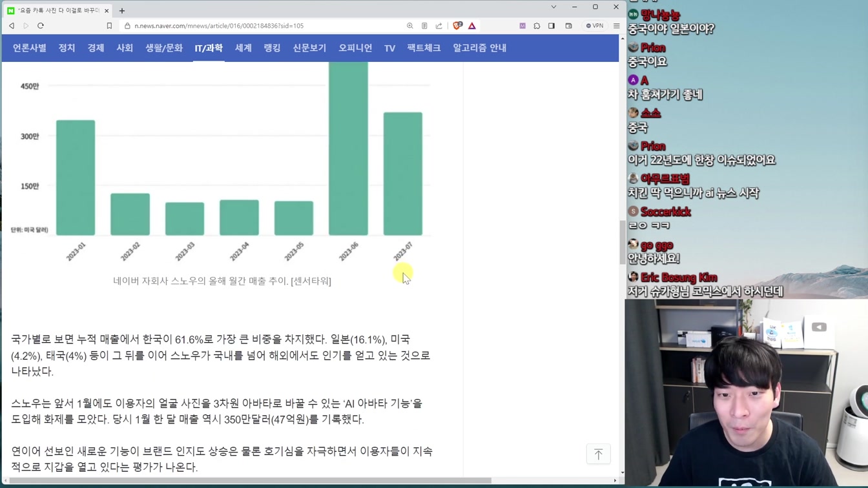Bookmark this page with the bookmark icon
The height and width of the screenshot is (488, 868).
(x=109, y=26)
